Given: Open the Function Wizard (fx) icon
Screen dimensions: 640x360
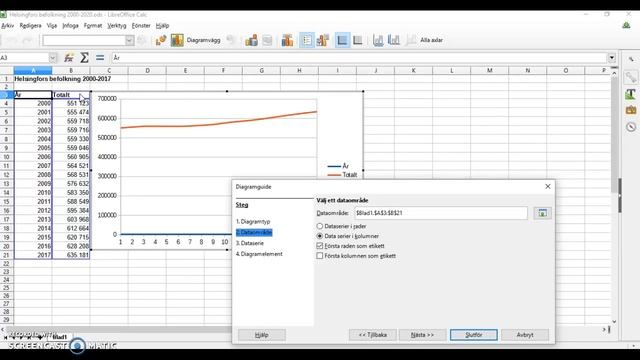Looking at the screenshot, I should pyautogui.click(x=69, y=58).
